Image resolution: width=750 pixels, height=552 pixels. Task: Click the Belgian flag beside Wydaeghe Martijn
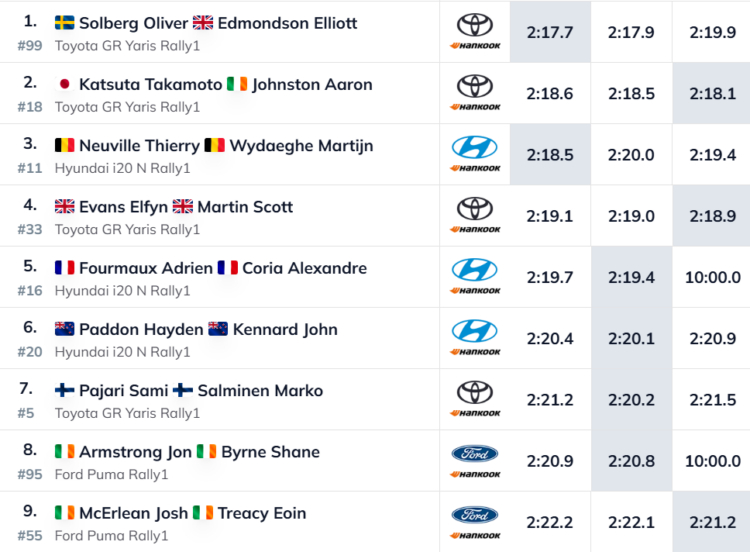tap(214, 146)
